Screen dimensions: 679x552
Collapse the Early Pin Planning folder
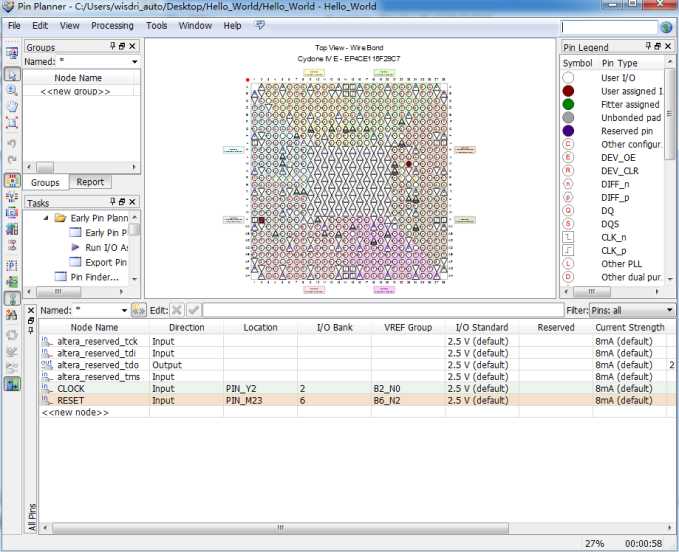(x=46, y=218)
